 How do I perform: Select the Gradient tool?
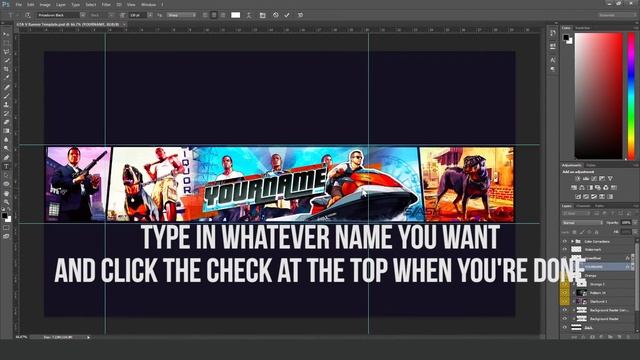[x=6, y=131]
